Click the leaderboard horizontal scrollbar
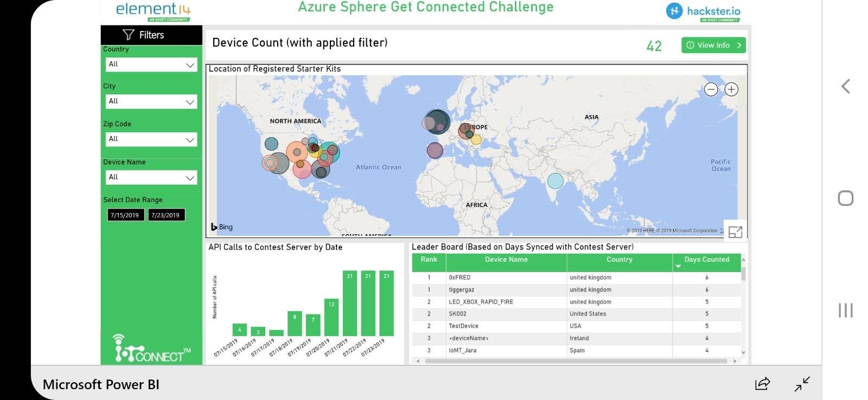Image resolution: width=868 pixels, height=400 pixels. coord(576,361)
